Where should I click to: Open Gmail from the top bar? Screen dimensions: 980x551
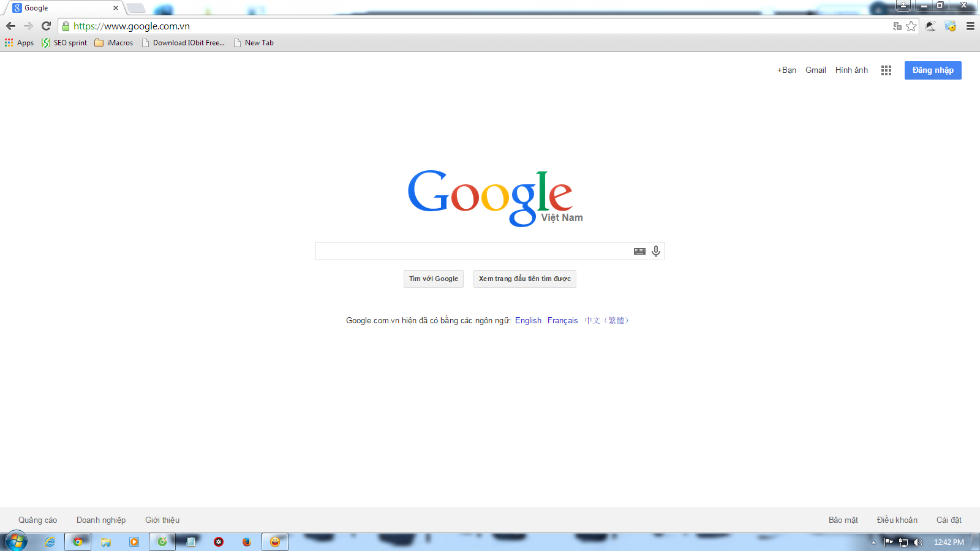[816, 70]
